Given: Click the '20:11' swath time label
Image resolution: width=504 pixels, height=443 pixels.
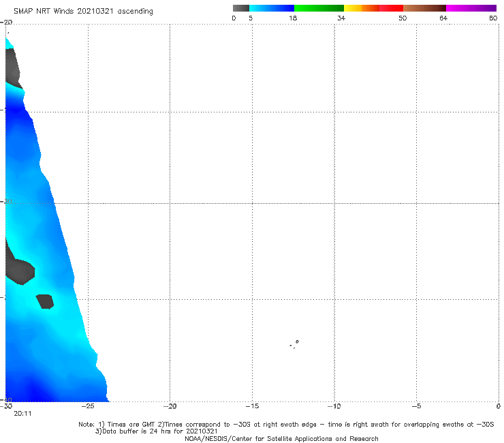Looking at the screenshot, I should click(22, 414).
